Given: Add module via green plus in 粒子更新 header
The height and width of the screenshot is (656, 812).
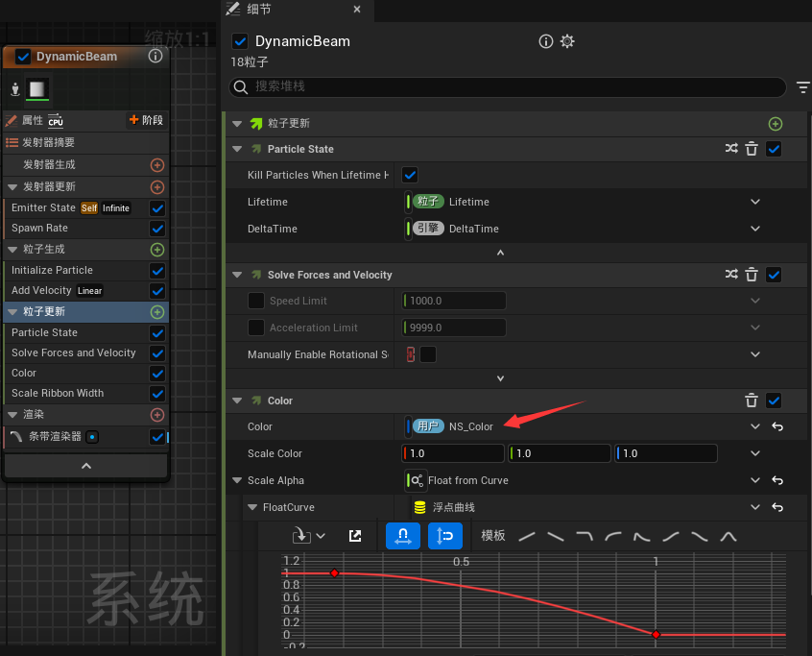Looking at the screenshot, I should point(776,124).
